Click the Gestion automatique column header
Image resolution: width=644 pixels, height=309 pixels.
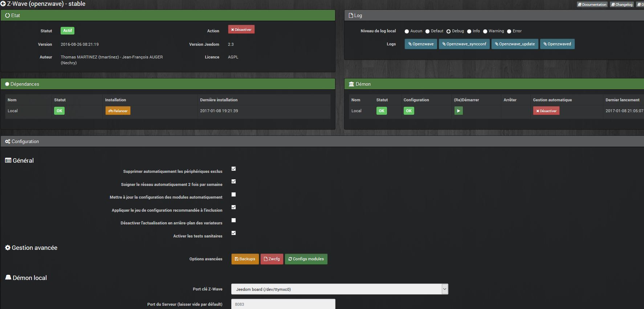tap(552, 100)
